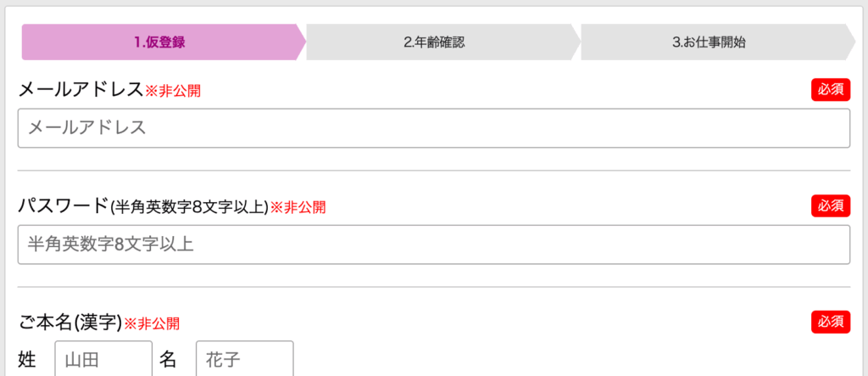Click the 必須 badge for ご本名(漢字)

[830, 322]
